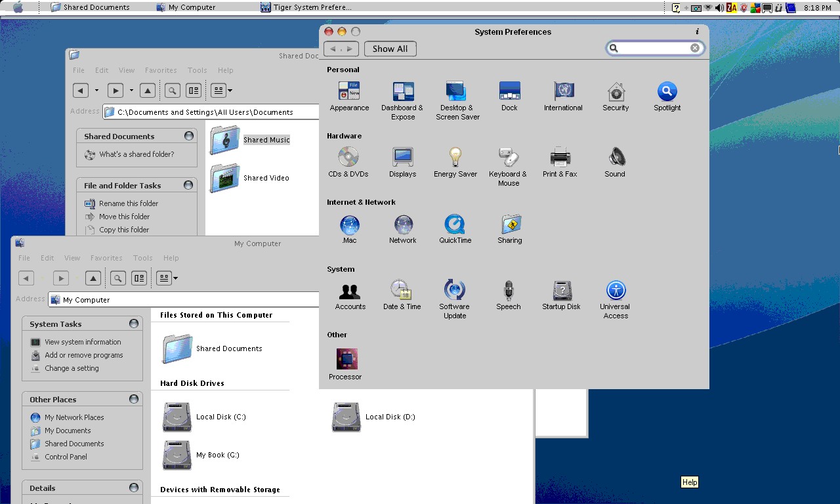Click View system information link
Viewport: 840px width, 504px height.
pos(83,342)
